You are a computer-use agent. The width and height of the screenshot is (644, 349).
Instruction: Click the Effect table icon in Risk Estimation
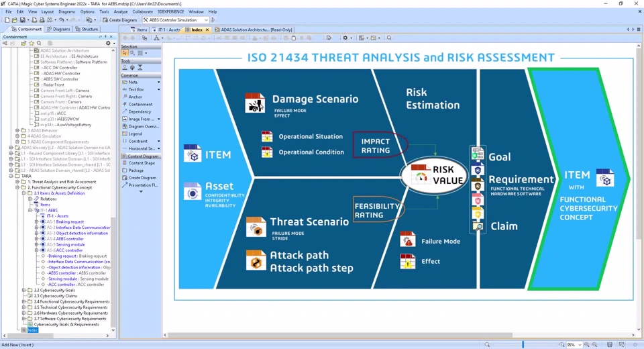[407, 261]
